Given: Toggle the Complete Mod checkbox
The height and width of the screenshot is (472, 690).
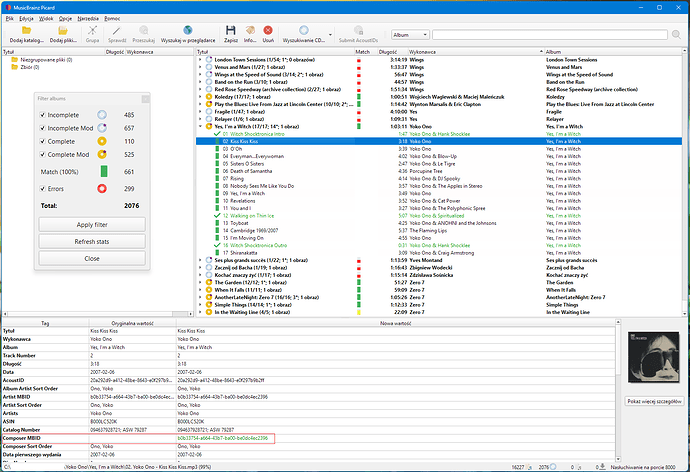Looking at the screenshot, I should [x=42, y=155].
